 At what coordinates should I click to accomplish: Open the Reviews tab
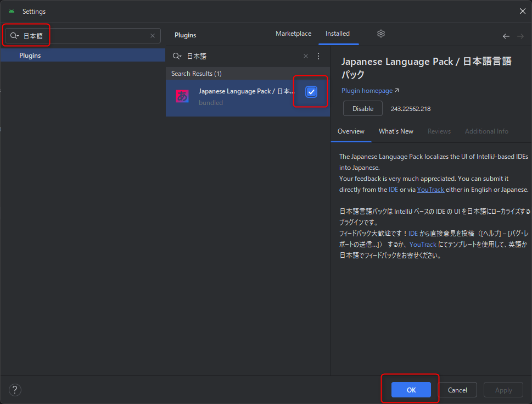pyautogui.click(x=439, y=131)
